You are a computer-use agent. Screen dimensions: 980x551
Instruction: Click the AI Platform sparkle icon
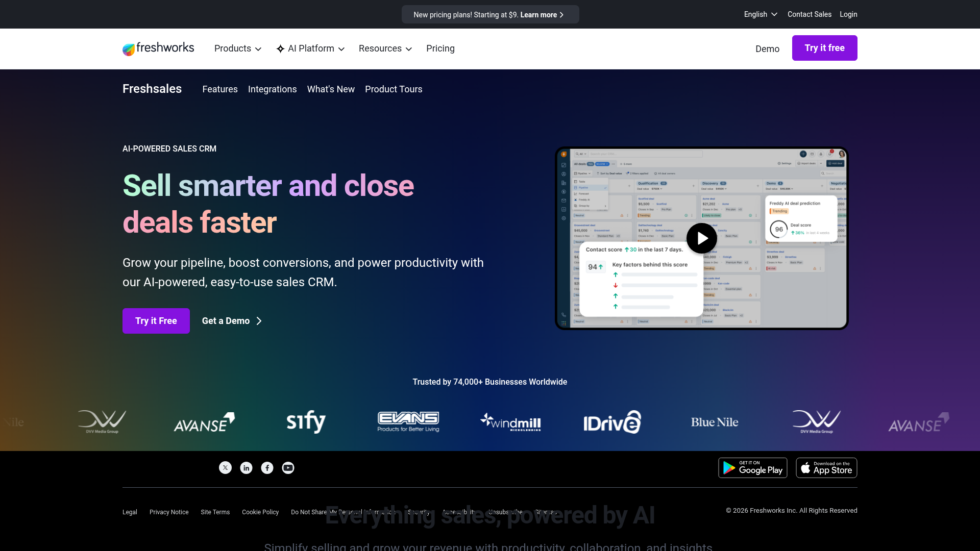click(280, 49)
